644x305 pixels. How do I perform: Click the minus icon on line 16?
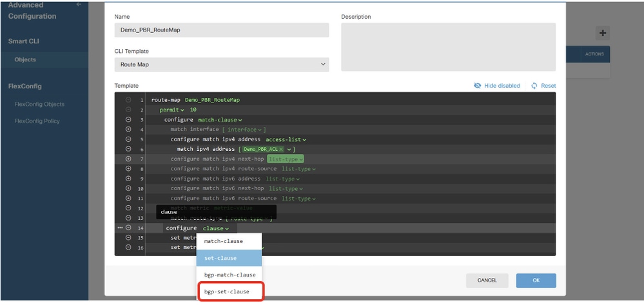pos(128,248)
